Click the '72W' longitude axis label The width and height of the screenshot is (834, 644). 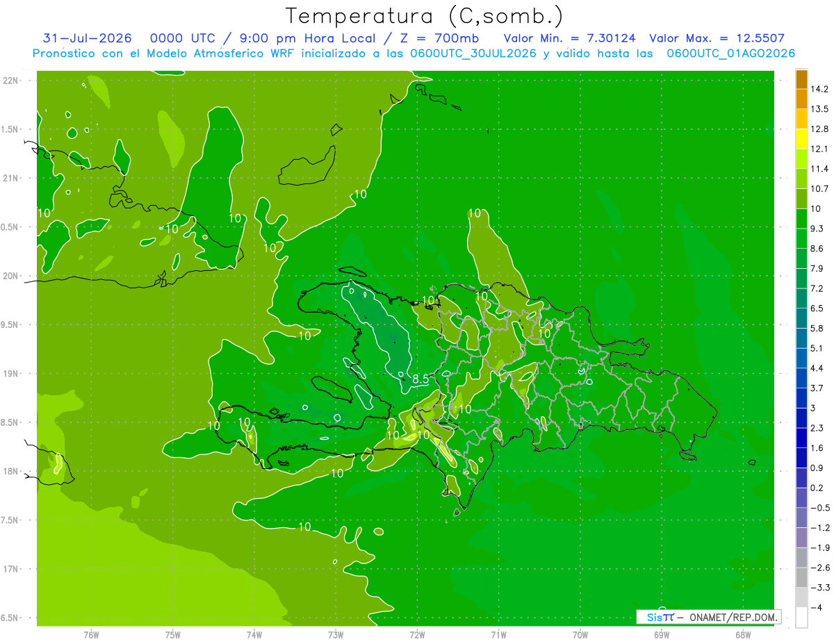[417, 635]
